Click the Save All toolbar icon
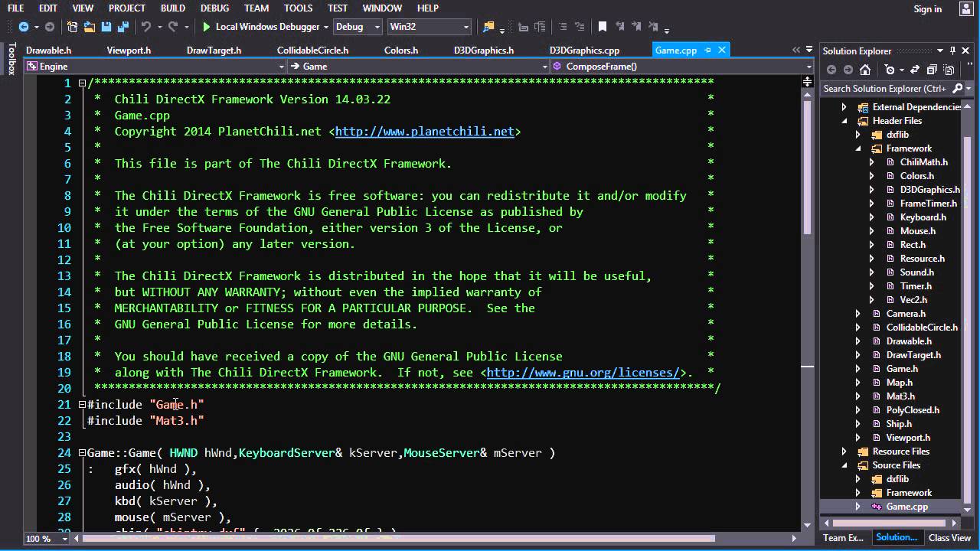 [123, 27]
